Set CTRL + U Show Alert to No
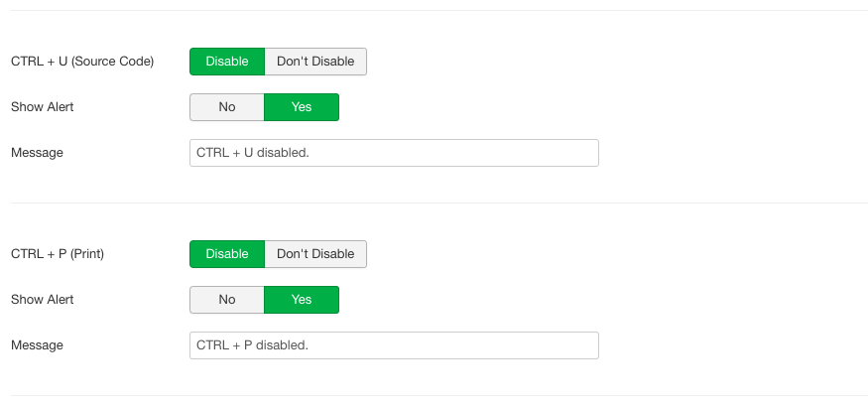Screen dimensions: 868x407 tap(227, 107)
